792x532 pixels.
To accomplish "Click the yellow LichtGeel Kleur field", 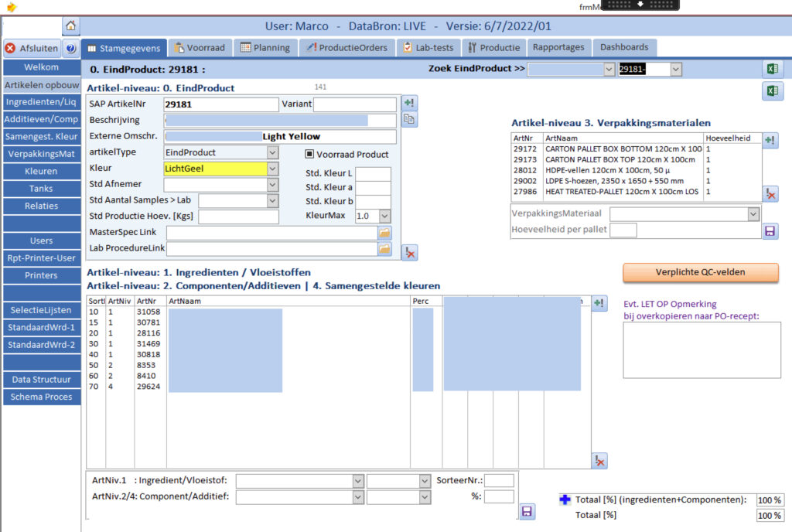I will [215, 168].
